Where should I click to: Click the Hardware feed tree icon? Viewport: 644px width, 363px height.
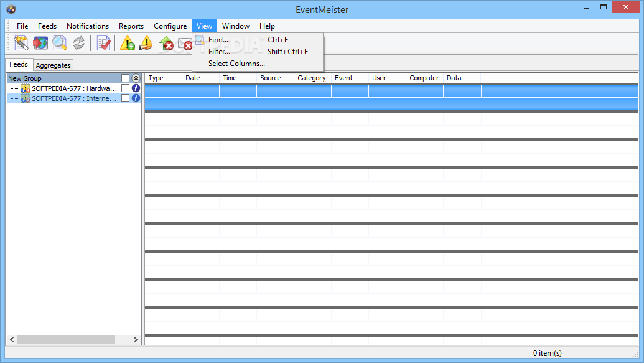click(26, 88)
